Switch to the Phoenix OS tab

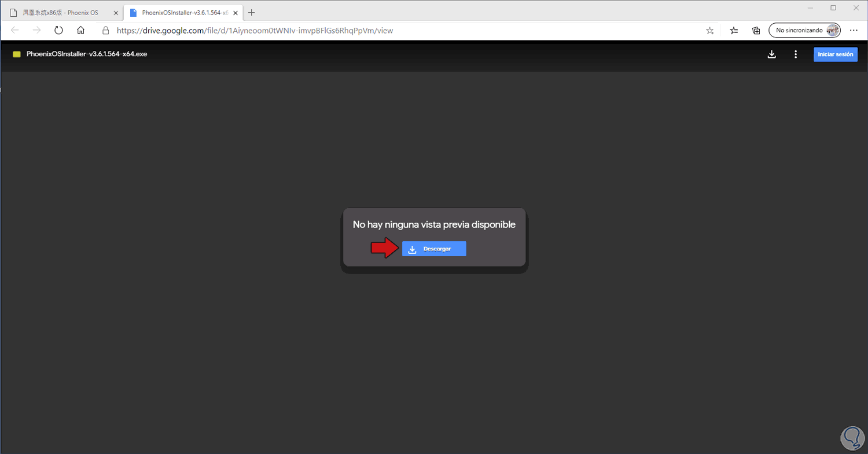tap(62, 13)
